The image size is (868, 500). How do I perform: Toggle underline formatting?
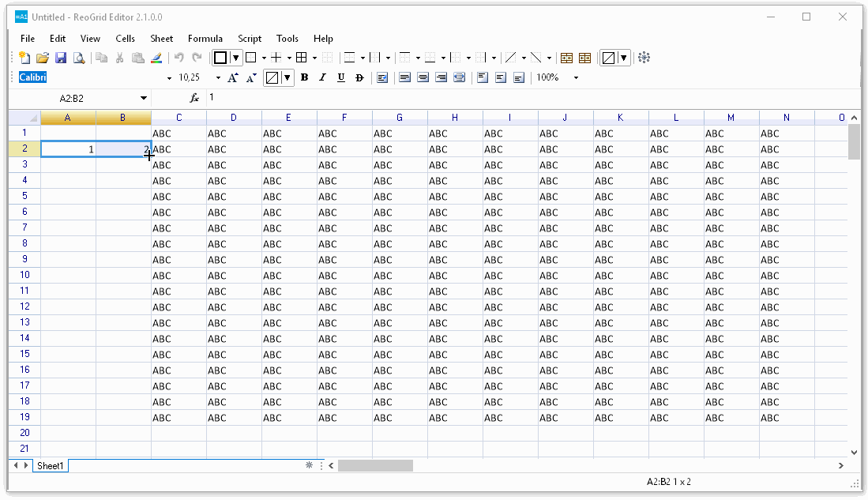(x=341, y=77)
